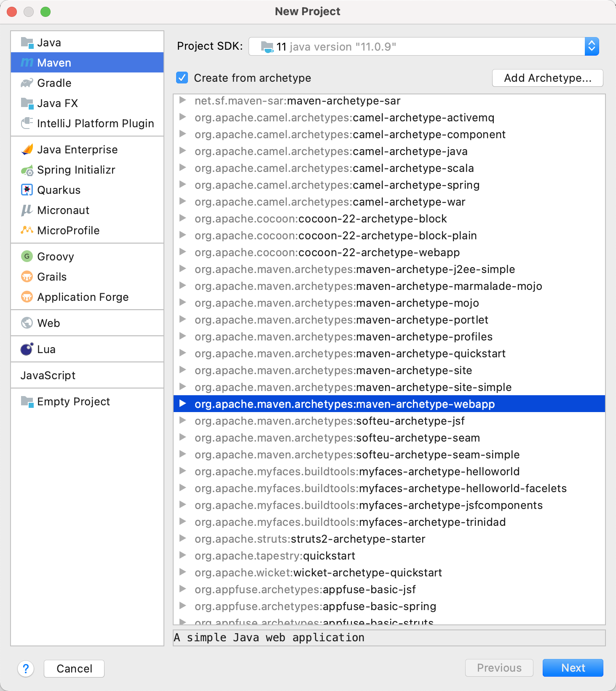Click the Java FX folder icon
Viewport: 616px width, 691px height.
coord(27,103)
